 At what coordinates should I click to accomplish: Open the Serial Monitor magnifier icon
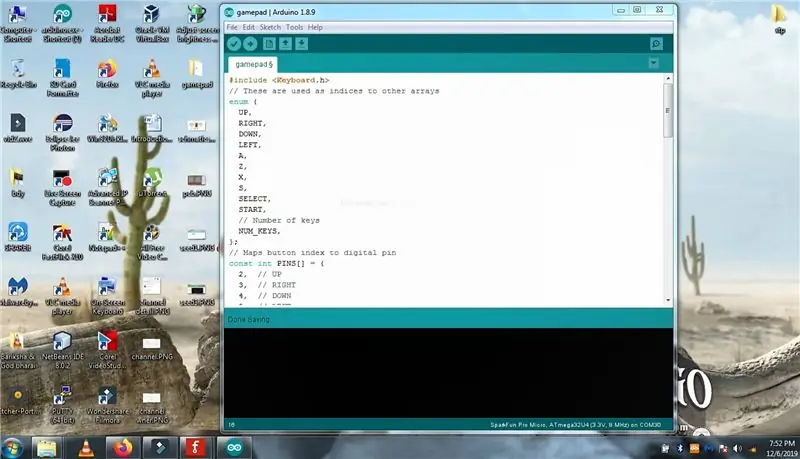(657, 44)
